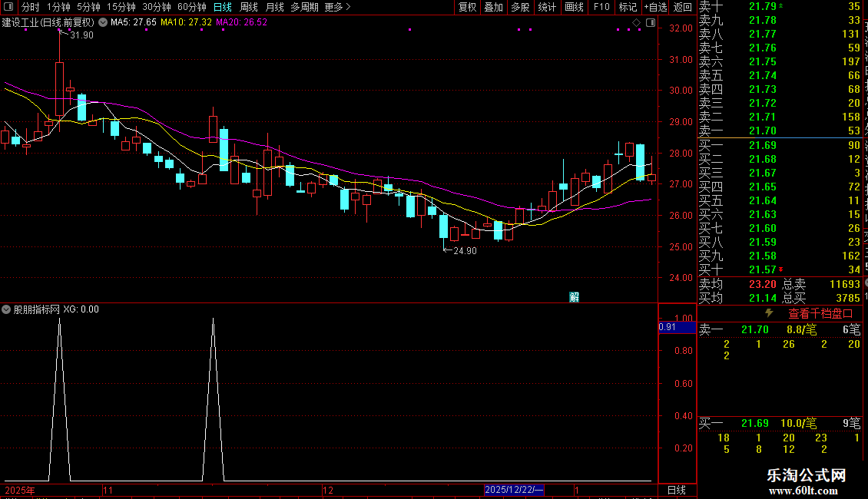
Task: Select the 5分钟 period
Action: 88,7
